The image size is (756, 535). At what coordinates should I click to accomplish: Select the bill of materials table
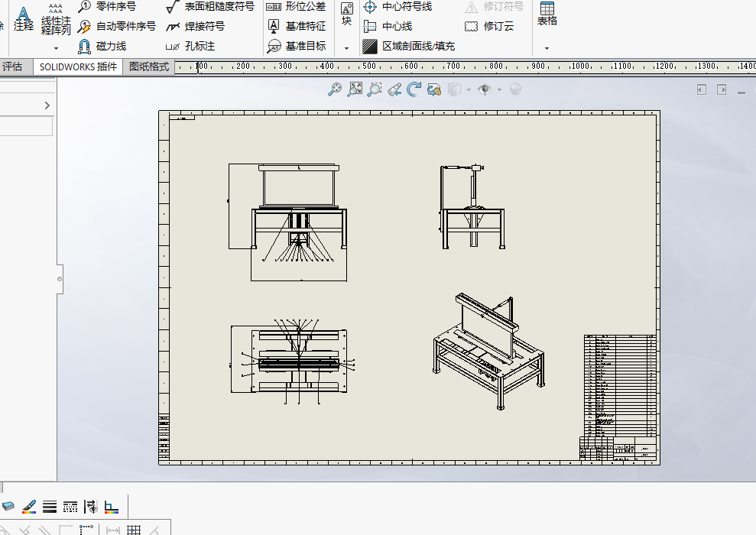pyautogui.click(x=620, y=385)
